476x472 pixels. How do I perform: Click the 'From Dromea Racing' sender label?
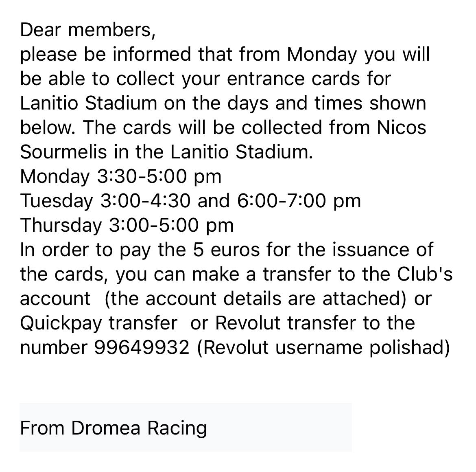113,428
